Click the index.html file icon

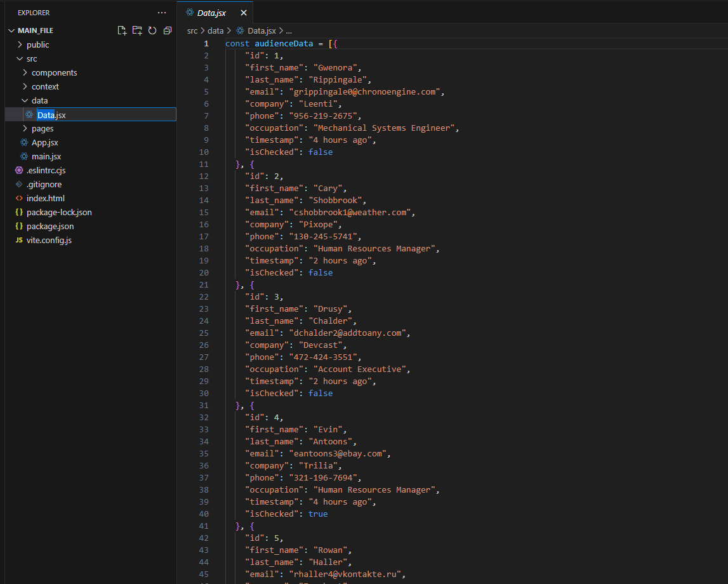tap(19, 198)
